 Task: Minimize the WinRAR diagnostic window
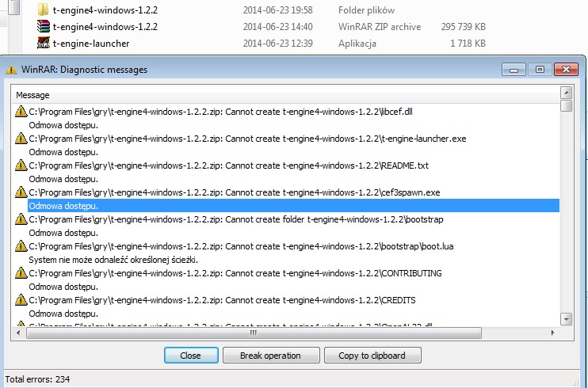[514, 70]
